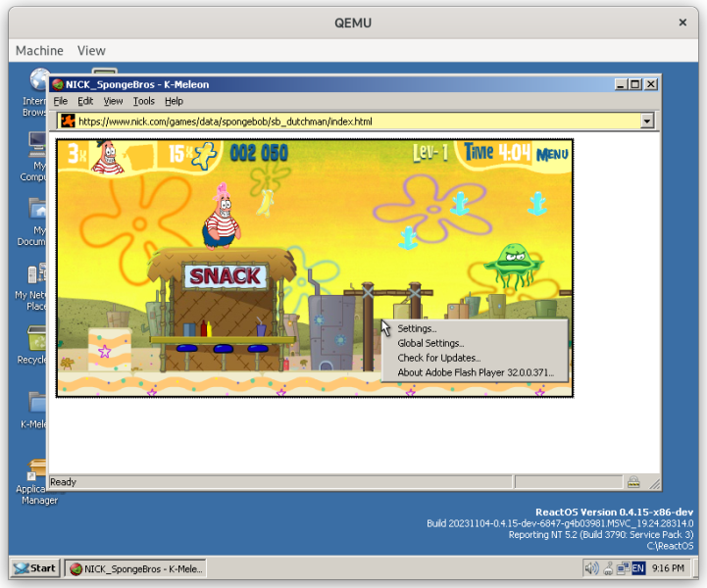Click Patrick standing on the snack hut
This screenshot has height=588, width=707.
pyautogui.click(x=221, y=217)
